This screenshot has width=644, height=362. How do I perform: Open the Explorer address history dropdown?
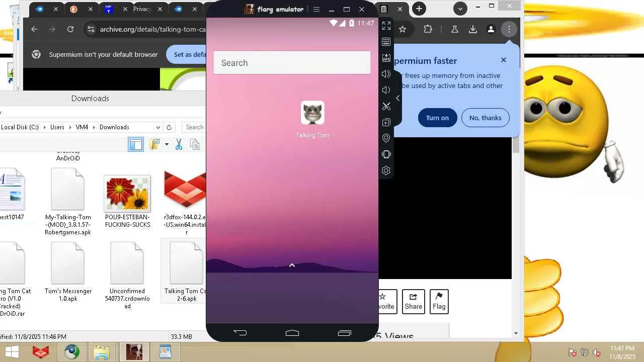[158, 127]
